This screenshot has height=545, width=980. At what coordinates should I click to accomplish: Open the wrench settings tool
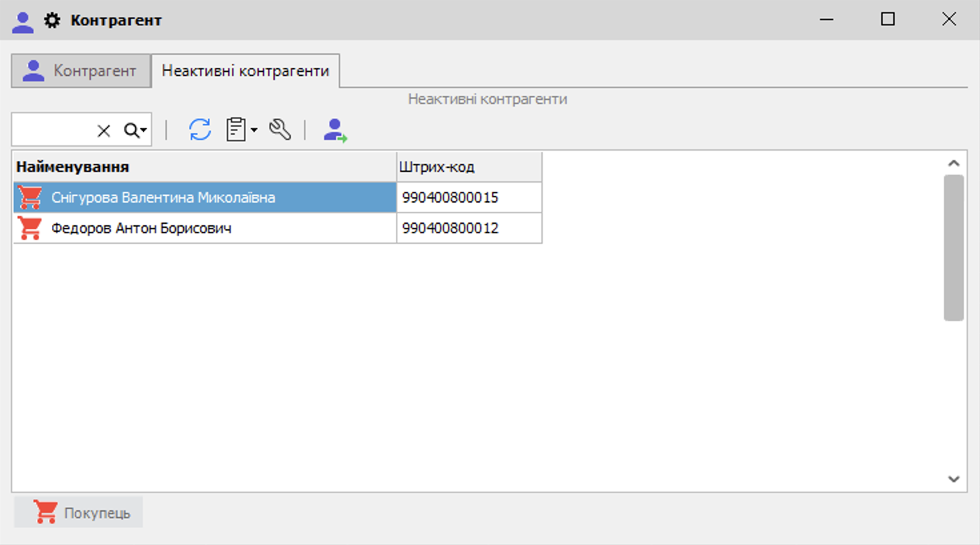point(280,129)
